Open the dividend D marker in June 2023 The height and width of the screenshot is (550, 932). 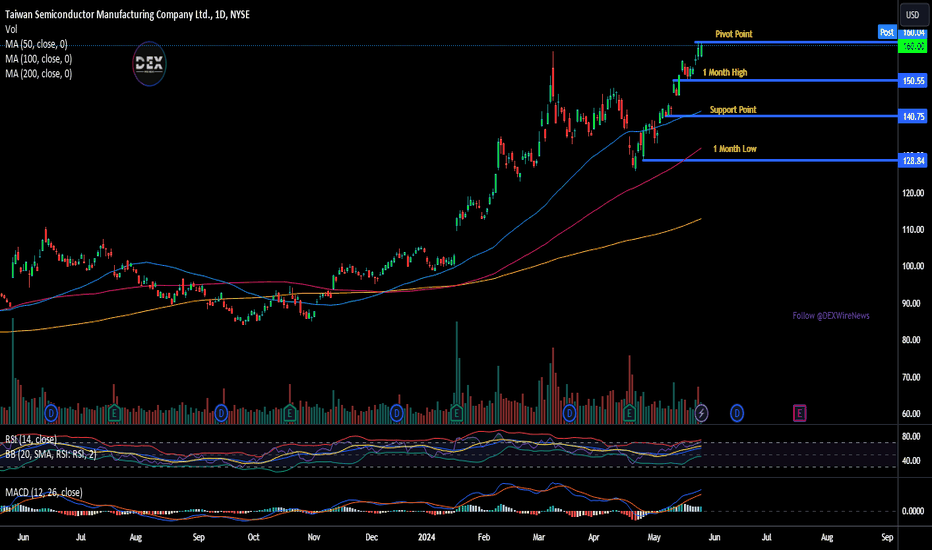coord(51,413)
